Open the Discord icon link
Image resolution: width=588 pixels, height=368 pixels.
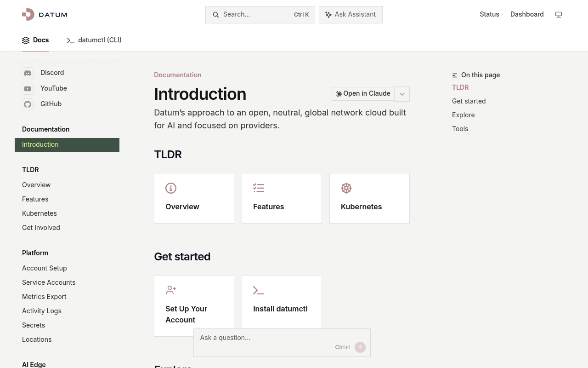28,73
